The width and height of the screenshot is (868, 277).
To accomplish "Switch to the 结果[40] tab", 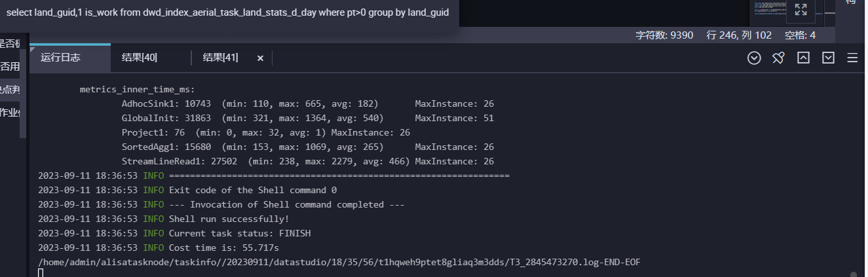I will (x=140, y=58).
